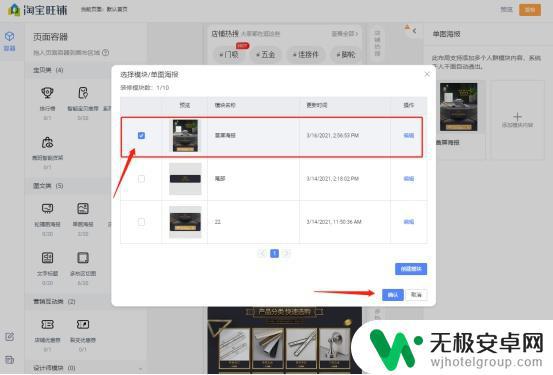The height and width of the screenshot is (375, 553).
Task: Click the fourth product image with door stopper
Action: pos(334,348)
